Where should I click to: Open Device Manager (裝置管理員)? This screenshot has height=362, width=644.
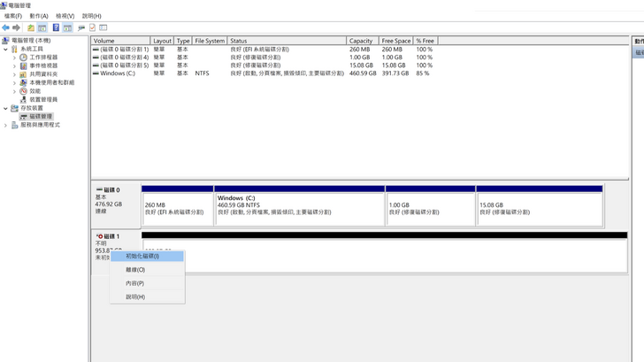[x=42, y=100]
